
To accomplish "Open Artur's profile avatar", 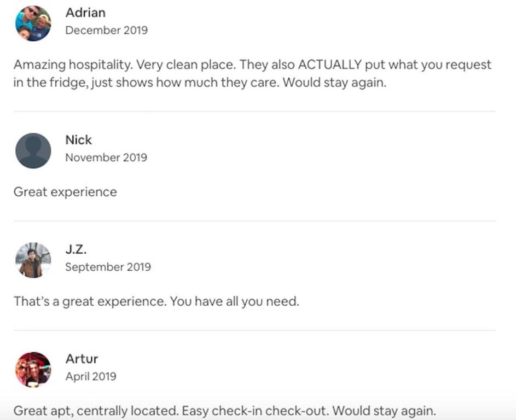I will pyautogui.click(x=33, y=370).
